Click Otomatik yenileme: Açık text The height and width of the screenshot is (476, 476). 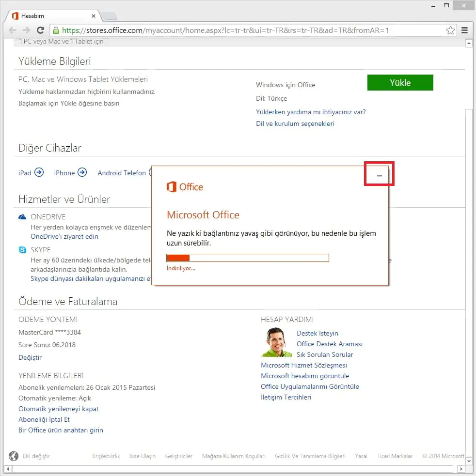[55, 399]
